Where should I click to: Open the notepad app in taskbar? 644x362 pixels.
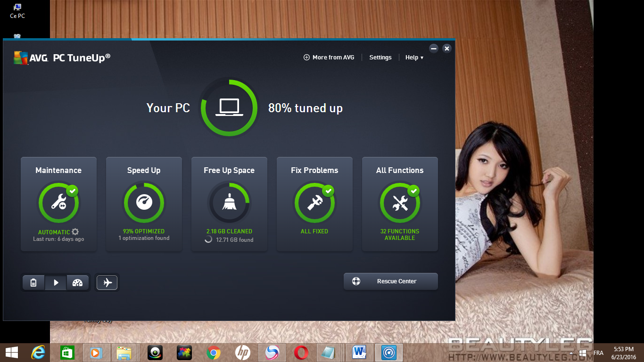click(329, 353)
